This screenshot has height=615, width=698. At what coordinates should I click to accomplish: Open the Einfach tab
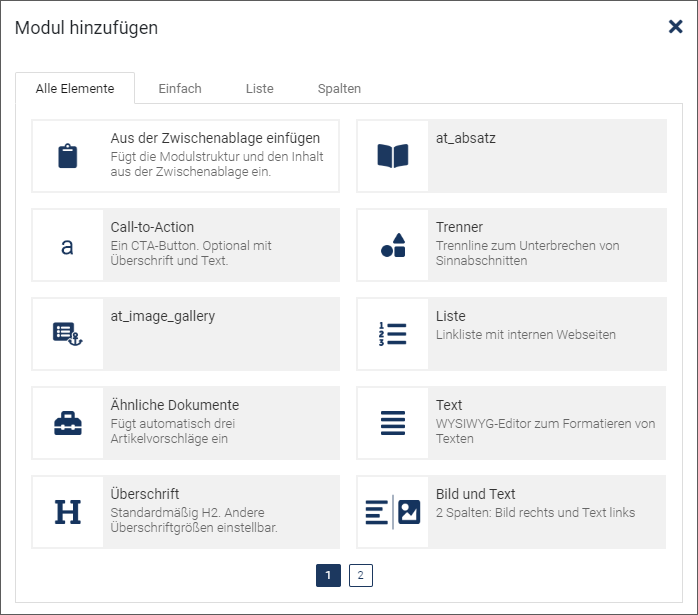click(x=180, y=88)
